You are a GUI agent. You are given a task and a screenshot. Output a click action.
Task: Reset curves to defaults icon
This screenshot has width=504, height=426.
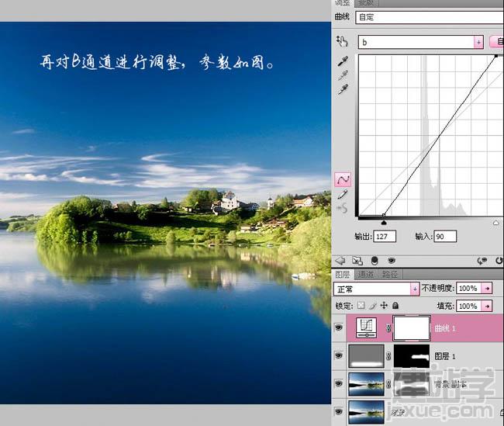click(x=499, y=261)
